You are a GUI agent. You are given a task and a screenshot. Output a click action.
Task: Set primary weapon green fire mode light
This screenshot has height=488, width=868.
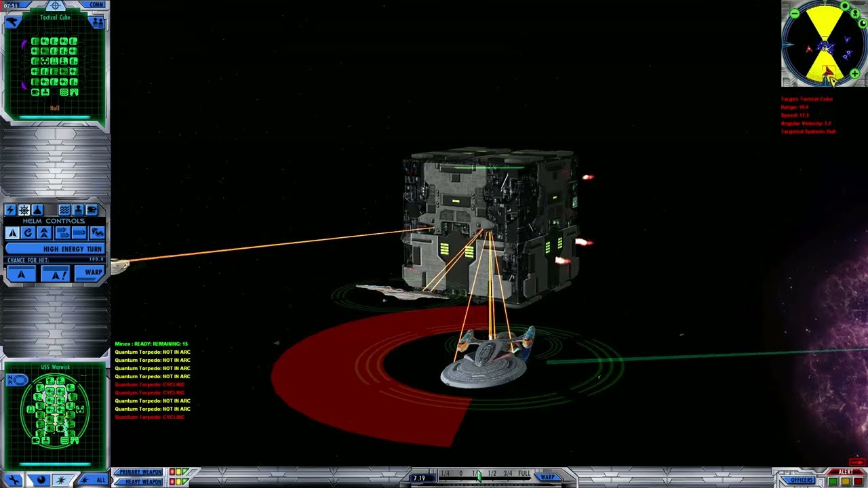click(185, 471)
